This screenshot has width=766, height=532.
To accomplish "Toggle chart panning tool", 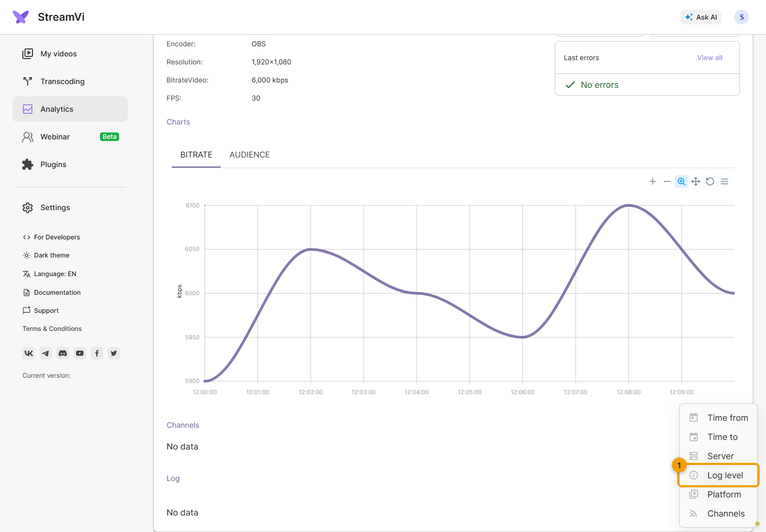I will (696, 181).
